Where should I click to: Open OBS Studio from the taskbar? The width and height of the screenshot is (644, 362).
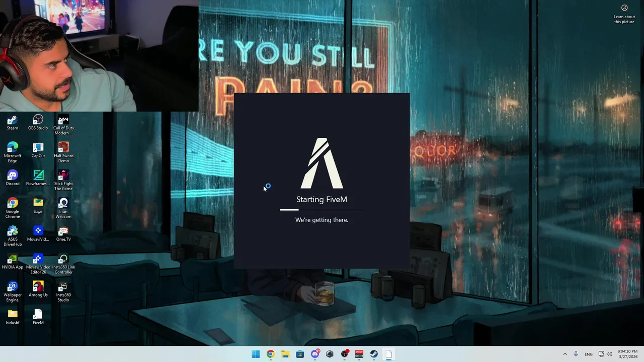pos(345,354)
